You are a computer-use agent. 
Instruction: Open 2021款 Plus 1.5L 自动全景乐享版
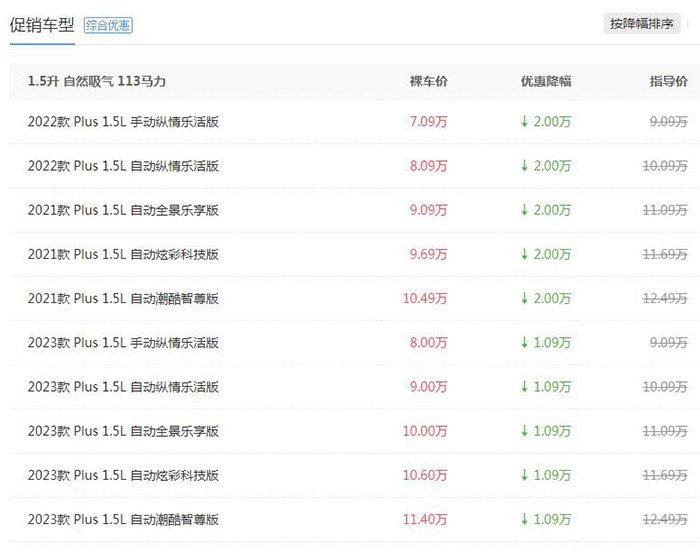tap(123, 210)
